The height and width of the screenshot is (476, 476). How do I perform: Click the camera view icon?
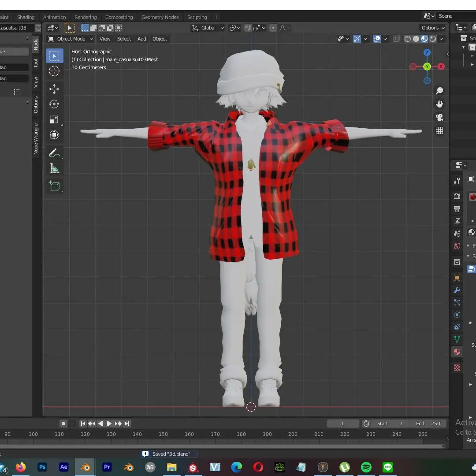[439, 117]
